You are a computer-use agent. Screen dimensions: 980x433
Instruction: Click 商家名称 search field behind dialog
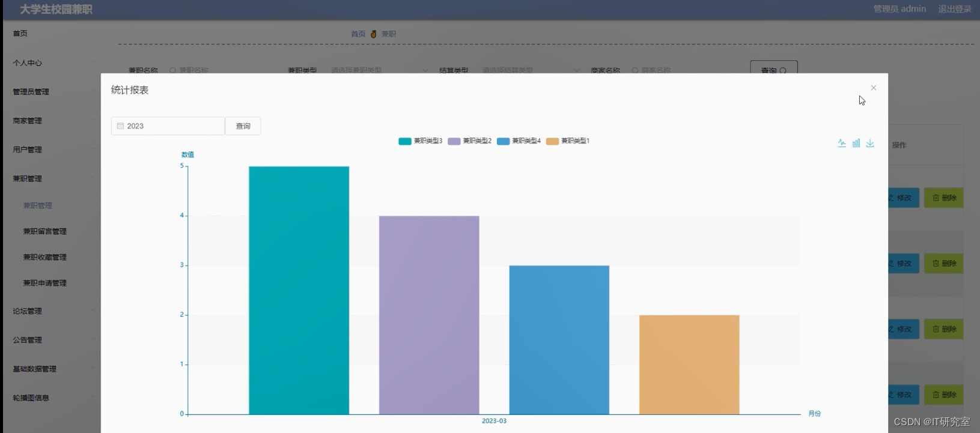[681, 70]
